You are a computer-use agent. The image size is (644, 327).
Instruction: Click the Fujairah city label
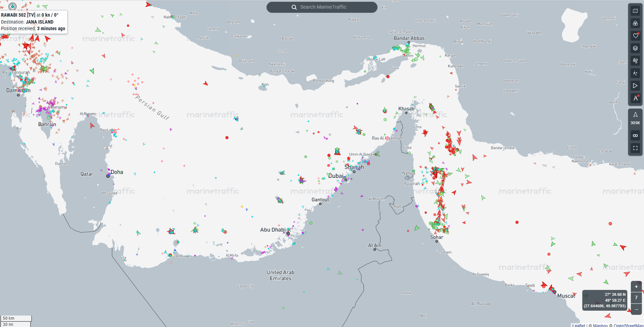tap(412, 183)
